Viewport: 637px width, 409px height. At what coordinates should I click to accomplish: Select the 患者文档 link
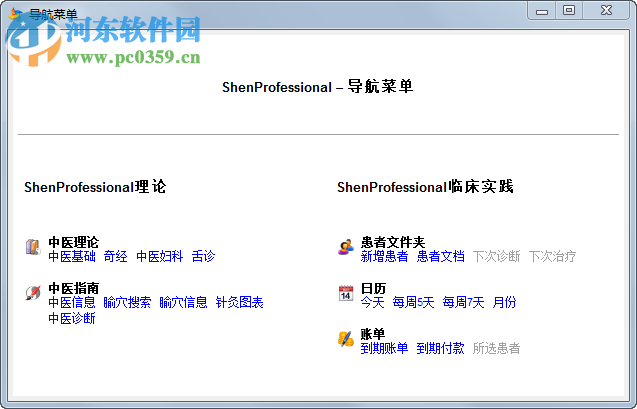click(x=440, y=256)
